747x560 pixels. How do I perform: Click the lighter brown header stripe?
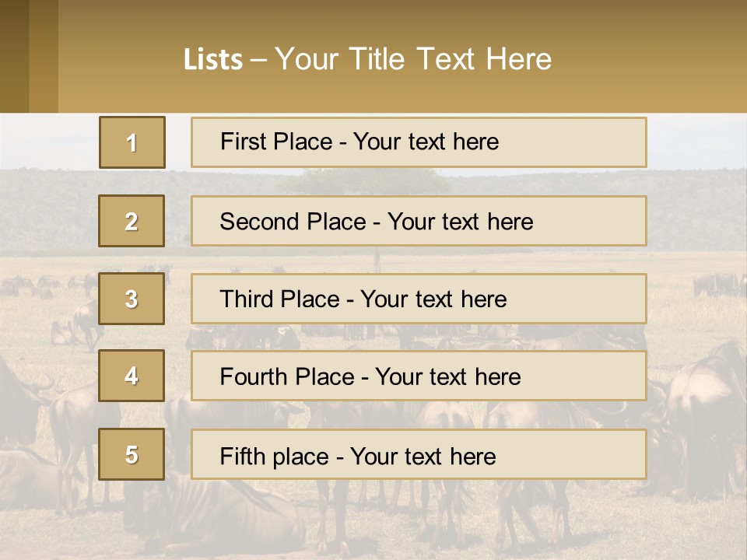pyautogui.click(x=44, y=56)
